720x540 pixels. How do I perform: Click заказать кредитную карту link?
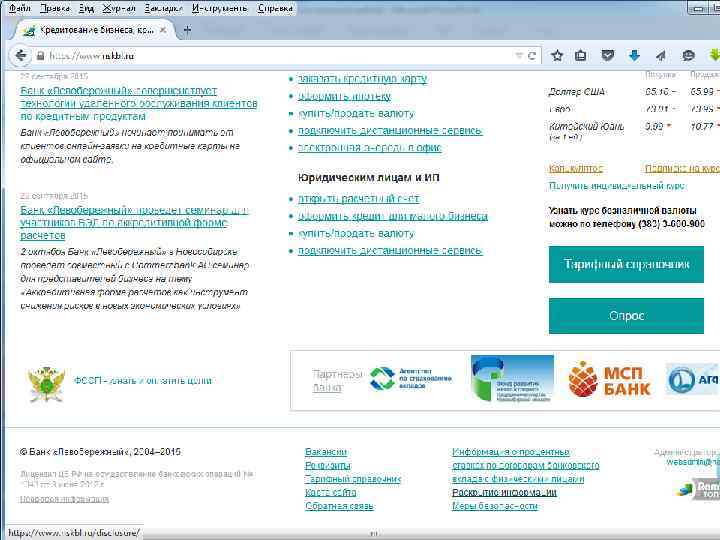pos(362,79)
